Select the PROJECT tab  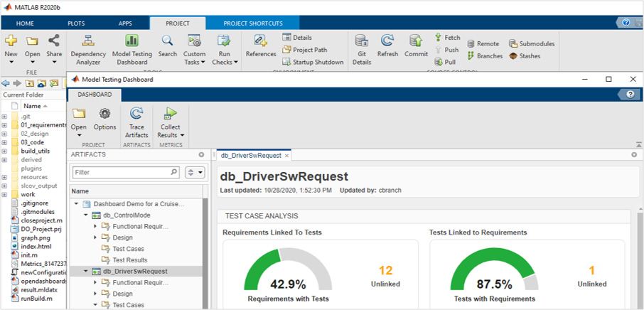[178, 23]
